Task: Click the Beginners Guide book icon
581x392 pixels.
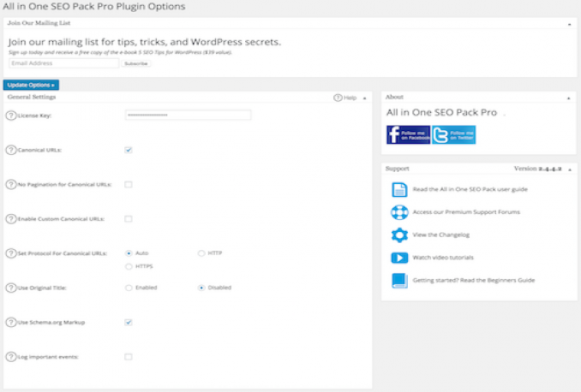Action: pos(399,280)
